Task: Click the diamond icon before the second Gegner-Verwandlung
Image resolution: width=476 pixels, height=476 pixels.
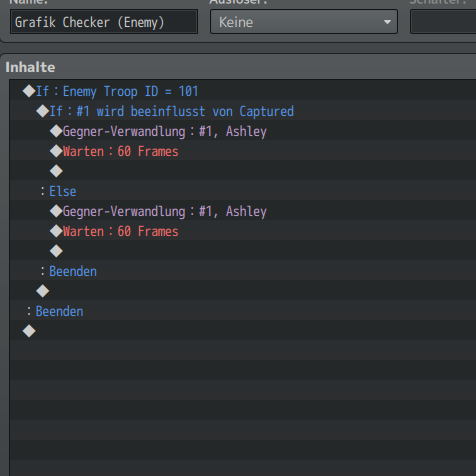Action: [x=56, y=211]
